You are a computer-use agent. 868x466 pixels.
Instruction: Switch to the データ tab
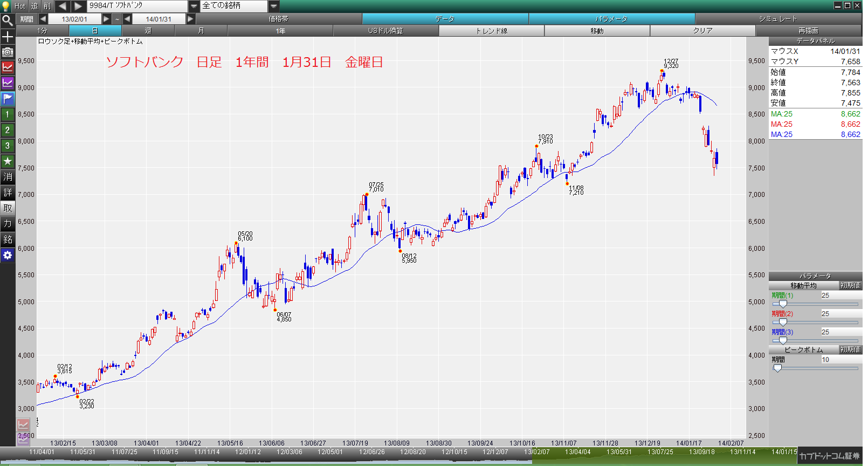tap(445, 19)
